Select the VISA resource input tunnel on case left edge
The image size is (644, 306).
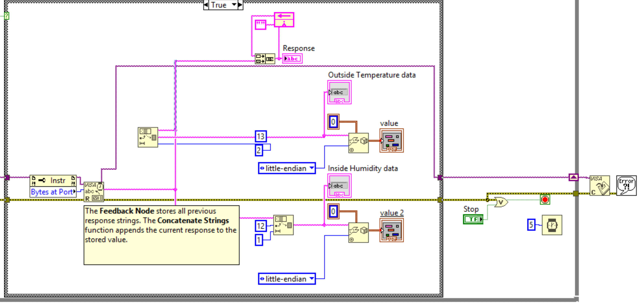coord(7,178)
